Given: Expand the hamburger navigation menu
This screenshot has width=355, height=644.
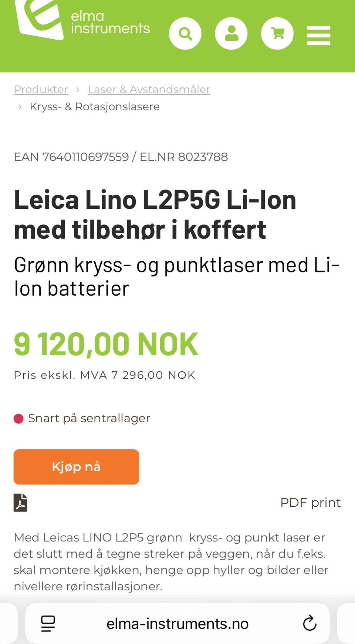Looking at the screenshot, I should (x=318, y=36).
